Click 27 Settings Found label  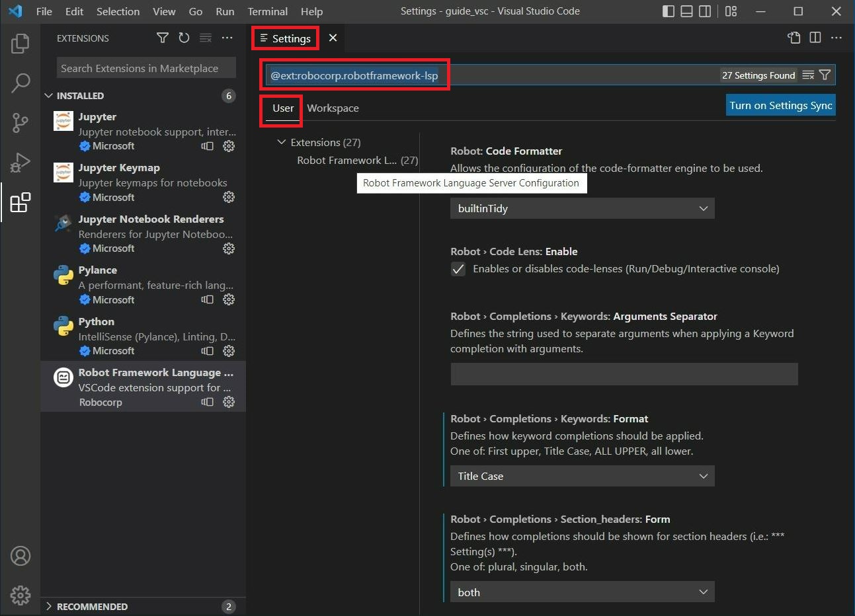(758, 75)
